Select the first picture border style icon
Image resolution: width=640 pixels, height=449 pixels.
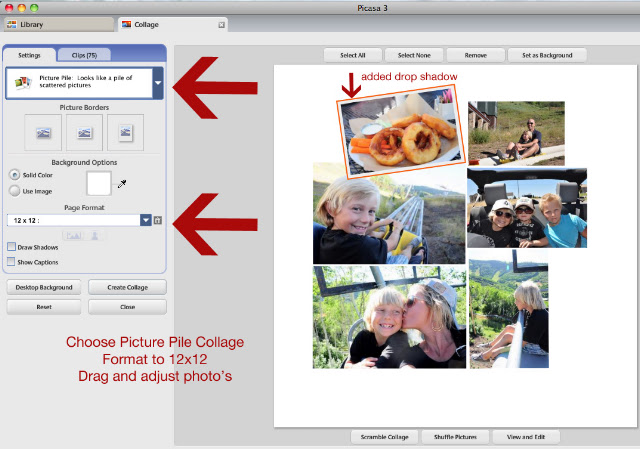tap(43, 133)
